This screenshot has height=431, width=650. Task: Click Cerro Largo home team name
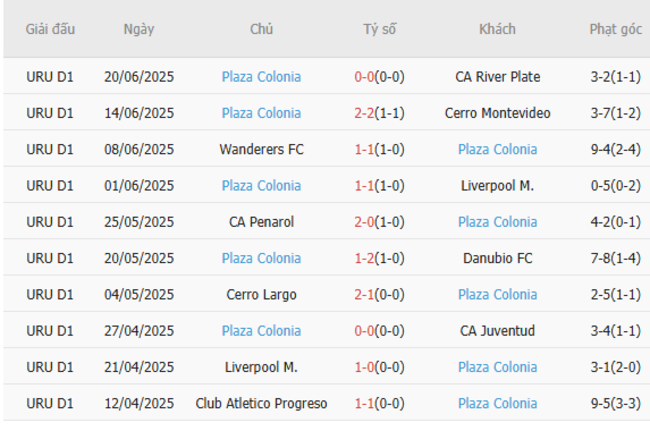[x=261, y=294]
